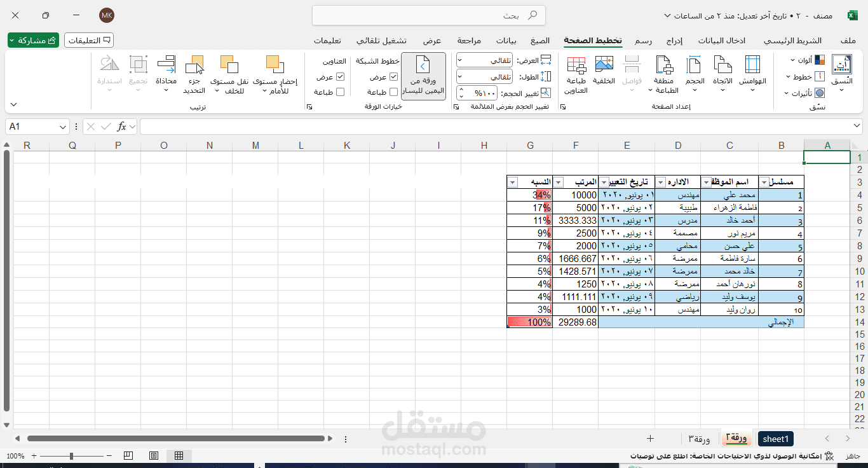Enable Headings Print (طباعة) checkbox
The image size is (868, 468).
click(x=340, y=92)
